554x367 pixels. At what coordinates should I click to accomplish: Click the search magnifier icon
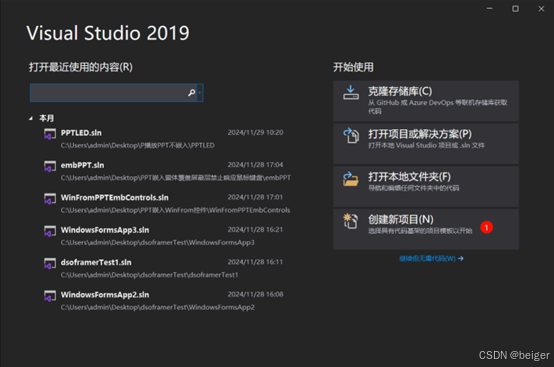[191, 93]
